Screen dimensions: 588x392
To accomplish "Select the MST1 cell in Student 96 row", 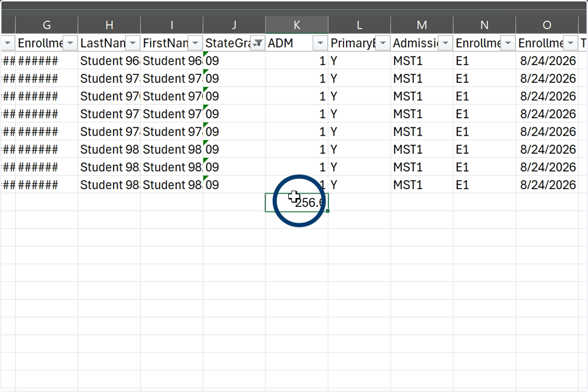I will [x=422, y=61].
